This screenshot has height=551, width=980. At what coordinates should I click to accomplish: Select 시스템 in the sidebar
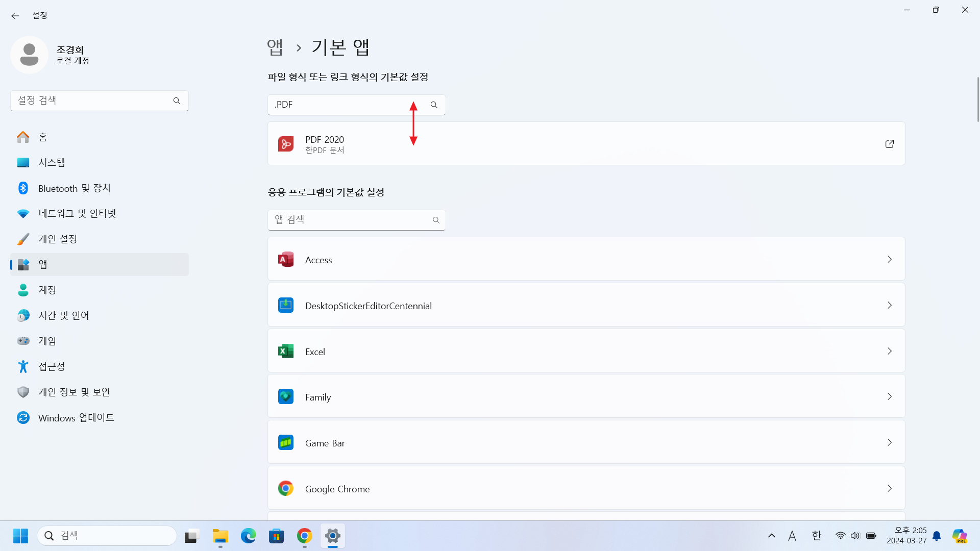coord(100,162)
